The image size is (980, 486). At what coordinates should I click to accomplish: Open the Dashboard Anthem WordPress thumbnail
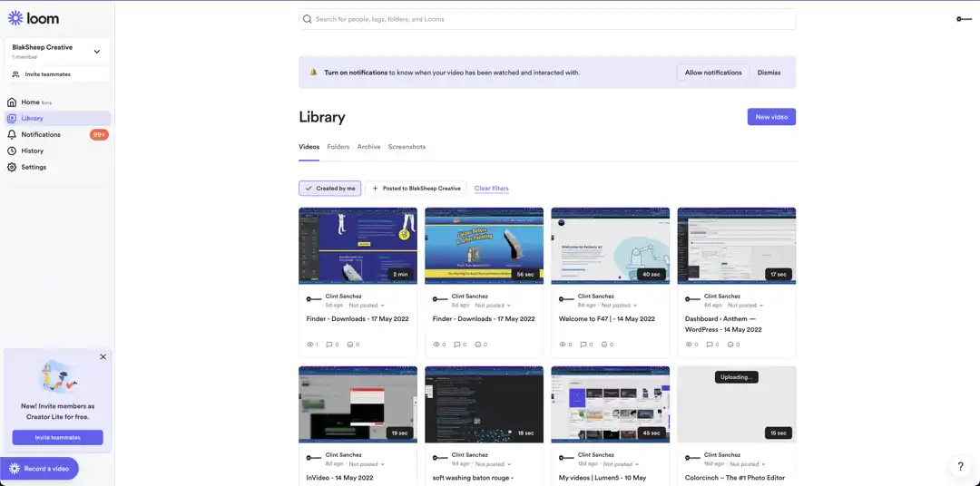[x=737, y=246]
